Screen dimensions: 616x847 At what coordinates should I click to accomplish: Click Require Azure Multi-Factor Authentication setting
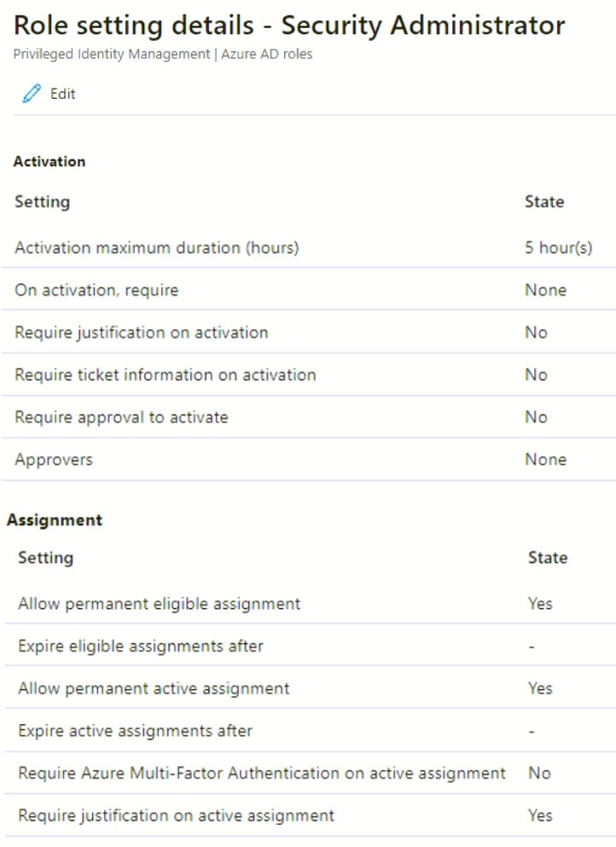[x=261, y=774]
